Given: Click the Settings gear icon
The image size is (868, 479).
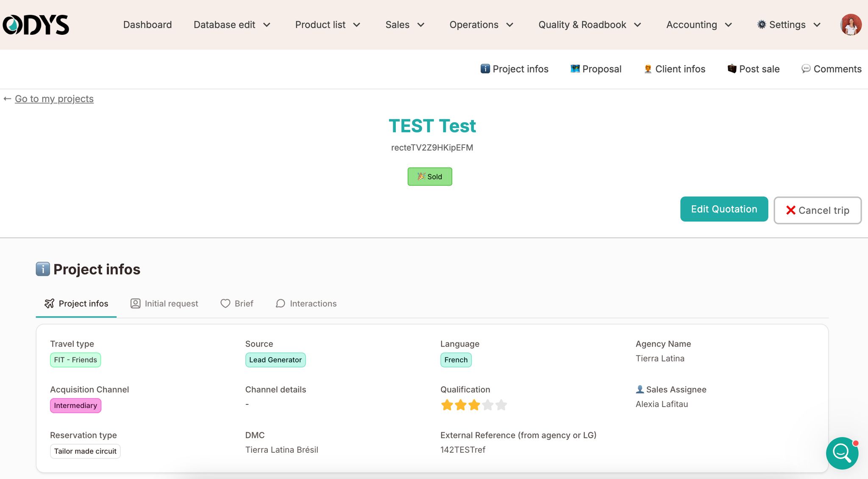Looking at the screenshot, I should click(762, 25).
